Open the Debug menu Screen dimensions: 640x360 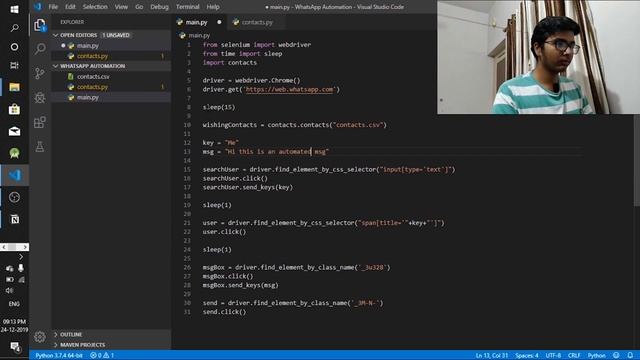point(159,7)
